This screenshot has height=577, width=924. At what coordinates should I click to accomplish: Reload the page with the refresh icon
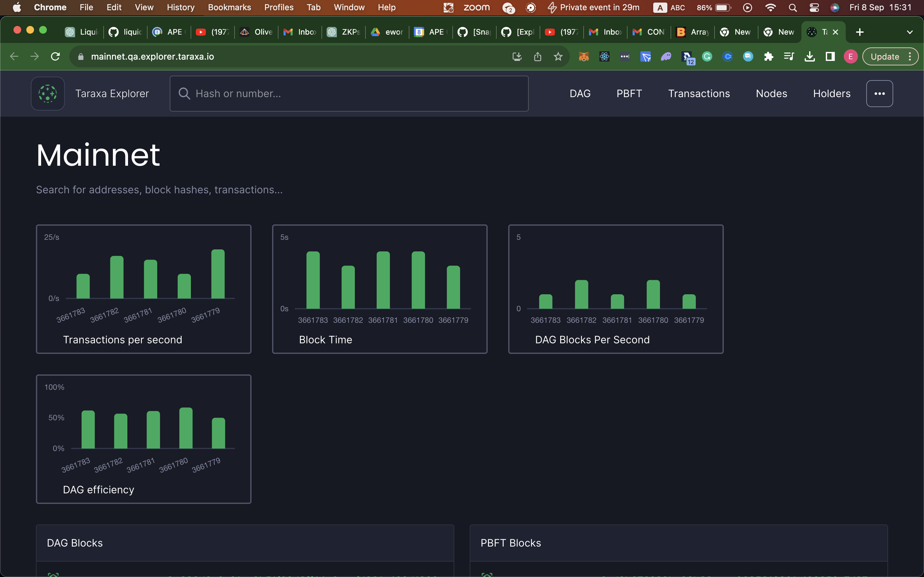(x=56, y=56)
